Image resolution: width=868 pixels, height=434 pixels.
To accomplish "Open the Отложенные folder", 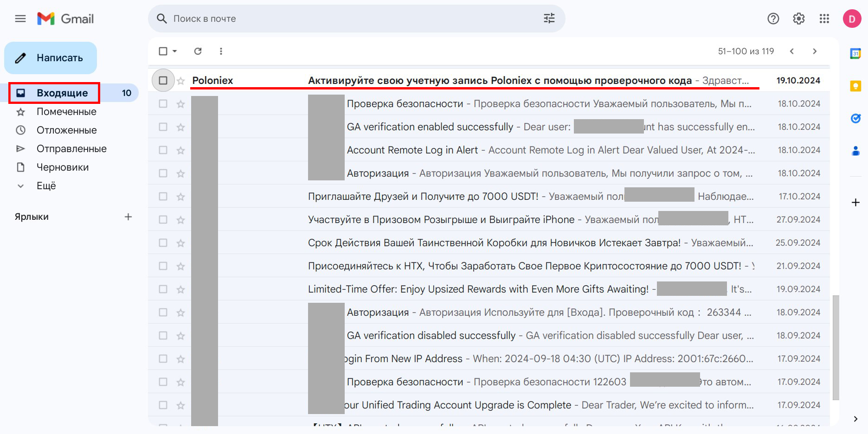I will click(66, 130).
